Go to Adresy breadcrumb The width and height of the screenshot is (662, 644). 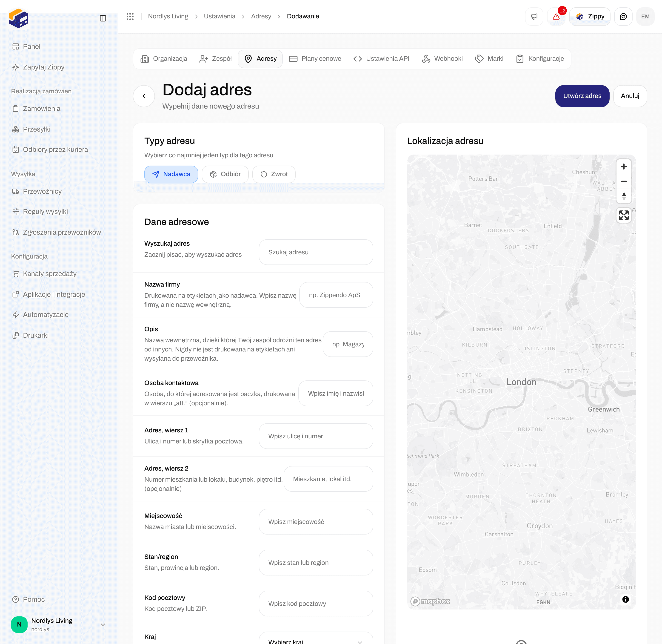point(261,16)
